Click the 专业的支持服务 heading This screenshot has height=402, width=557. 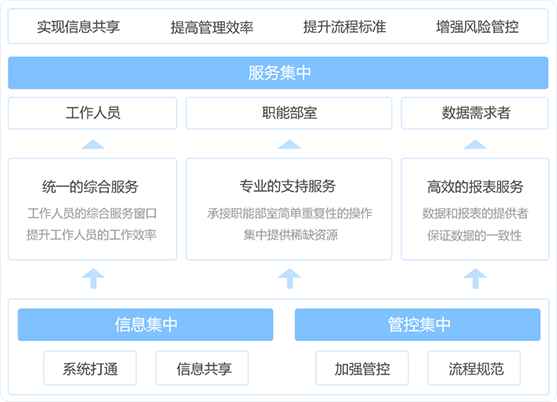[287, 186]
